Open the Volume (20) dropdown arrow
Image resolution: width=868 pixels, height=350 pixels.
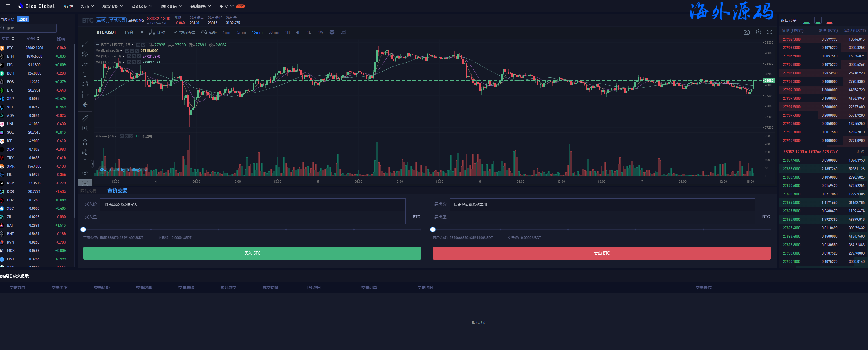click(x=116, y=136)
